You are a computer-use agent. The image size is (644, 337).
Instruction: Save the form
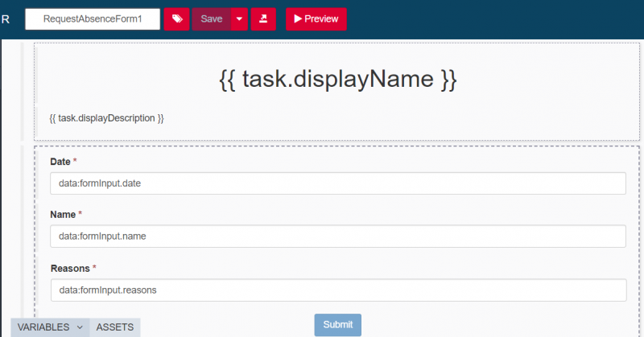click(212, 18)
